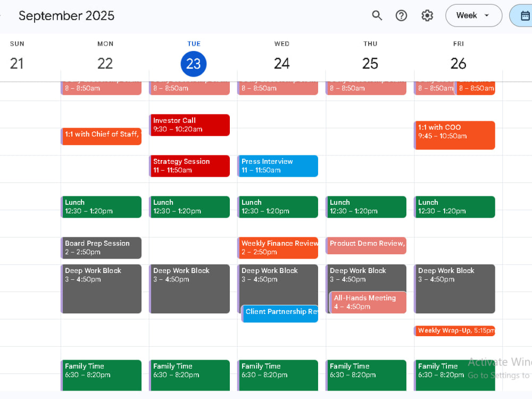Open Friday's Deep Work Block
Screen dimensions: 532x399
pos(455,289)
